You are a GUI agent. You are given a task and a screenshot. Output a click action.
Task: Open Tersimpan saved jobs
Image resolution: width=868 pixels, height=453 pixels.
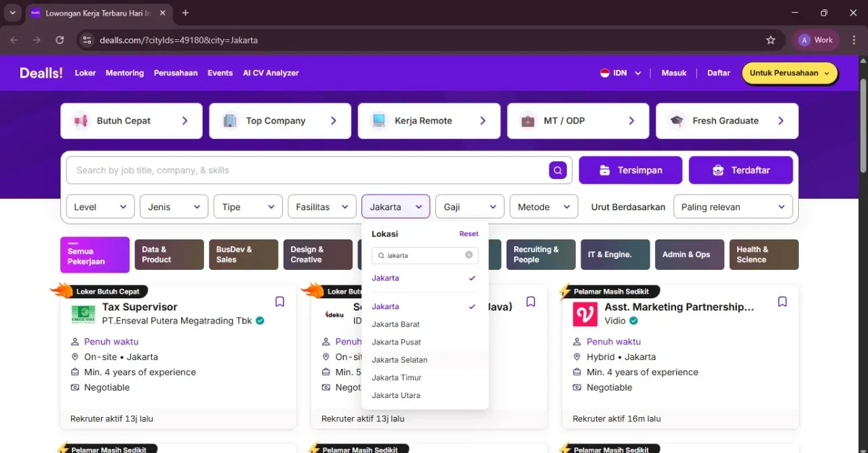631,170
